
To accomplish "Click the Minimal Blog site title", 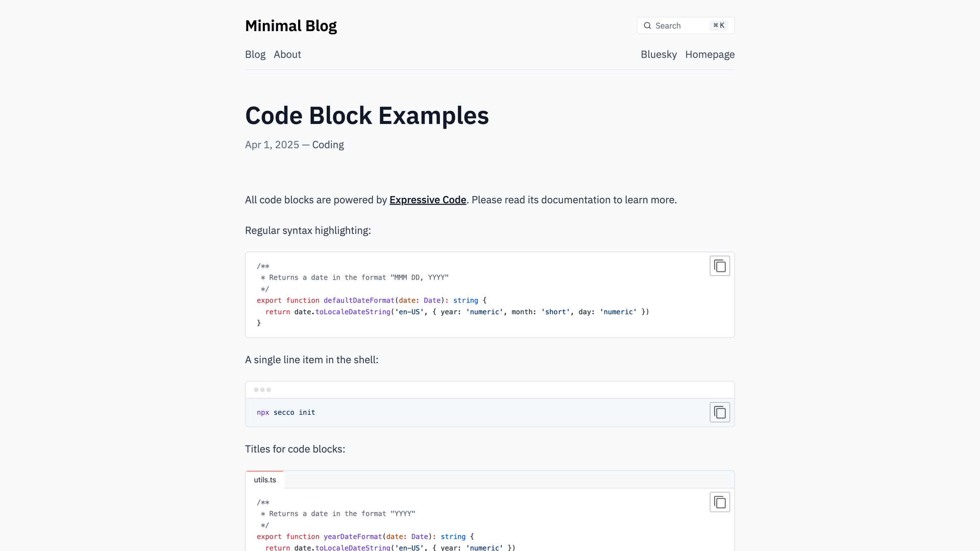I will (x=291, y=26).
